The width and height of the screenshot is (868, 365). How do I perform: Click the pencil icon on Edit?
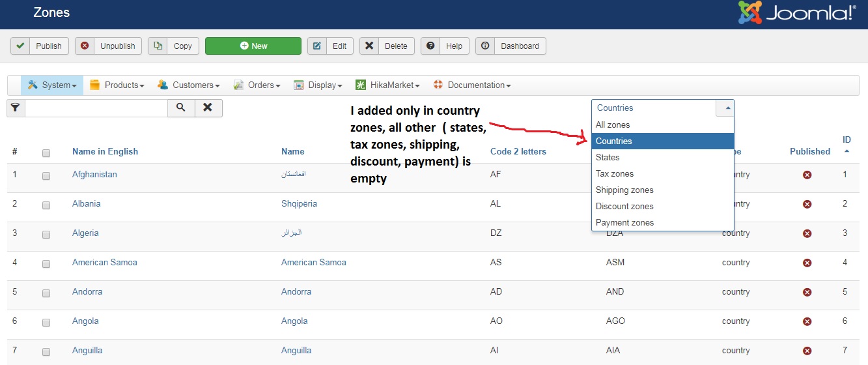pyautogui.click(x=317, y=46)
